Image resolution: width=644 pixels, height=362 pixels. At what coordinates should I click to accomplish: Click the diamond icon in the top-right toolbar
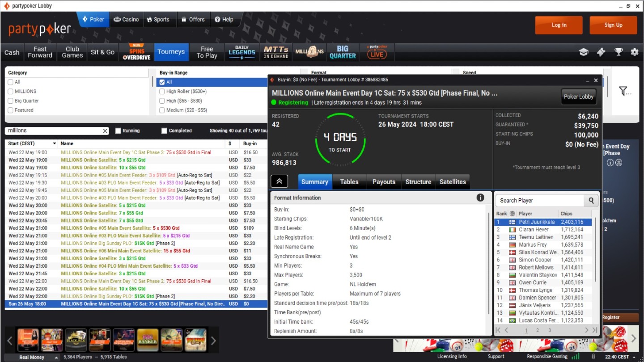[601, 52]
